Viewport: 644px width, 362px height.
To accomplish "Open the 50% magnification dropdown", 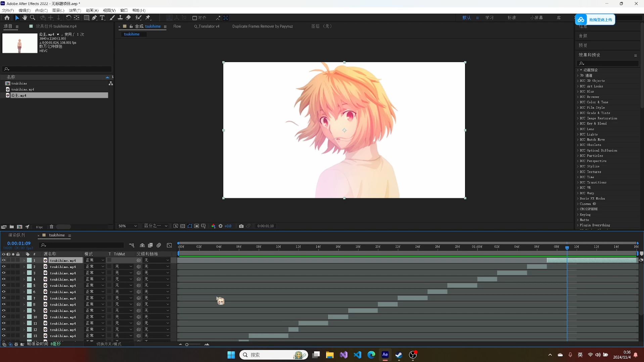I will pyautogui.click(x=128, y=226).
